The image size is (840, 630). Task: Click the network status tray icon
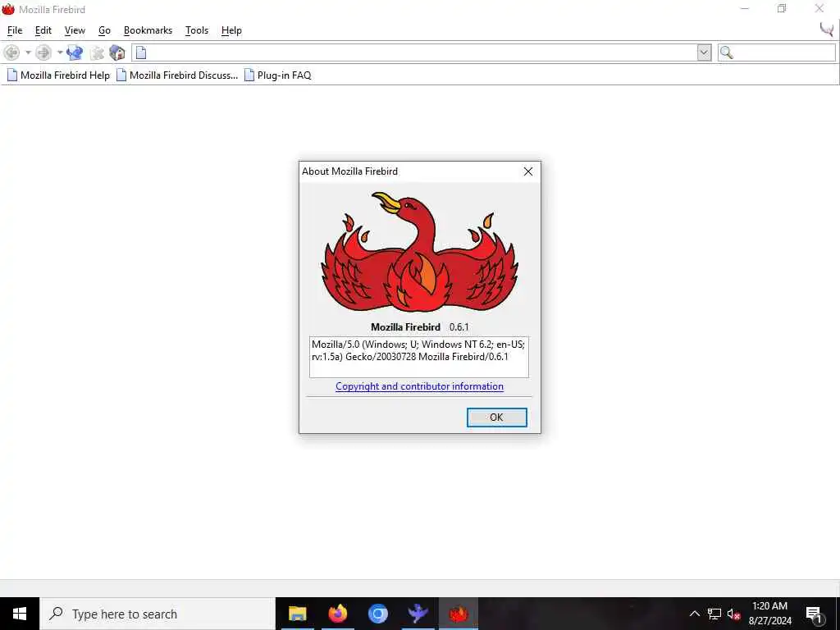(714, 614)
